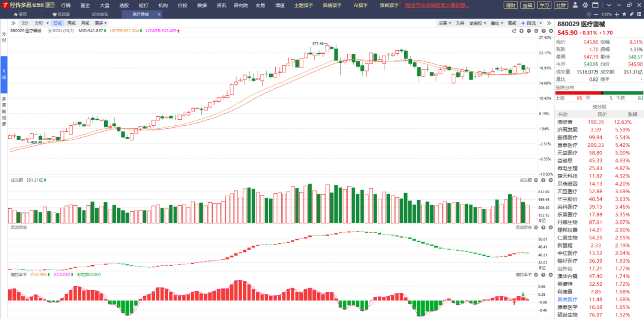The width and height of the screenshot is (644, 319).
Task: Switch to the 综合排名 tab
Action: coord(100,14)
